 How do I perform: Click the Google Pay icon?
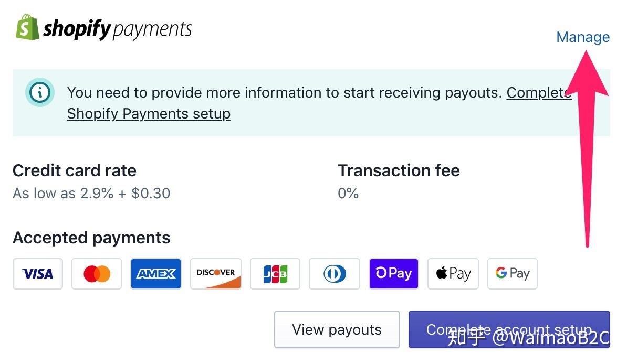coord(512,273)
